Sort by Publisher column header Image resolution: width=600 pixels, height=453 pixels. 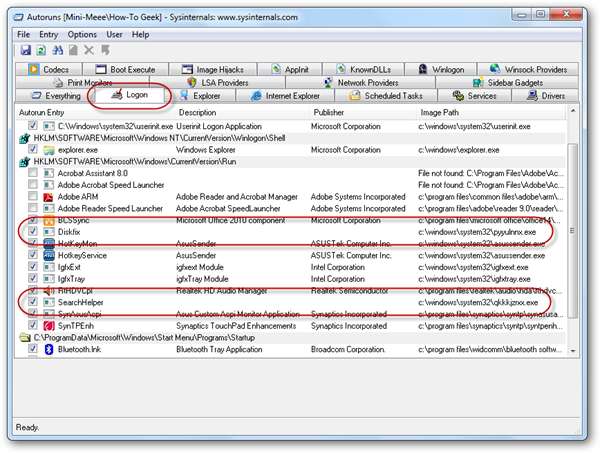[x=335, y=112]
